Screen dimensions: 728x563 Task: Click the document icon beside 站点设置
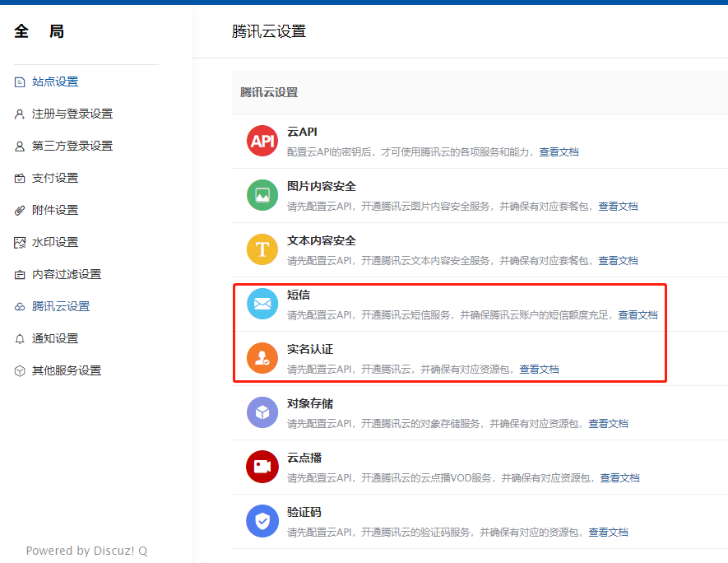[20, 82]
